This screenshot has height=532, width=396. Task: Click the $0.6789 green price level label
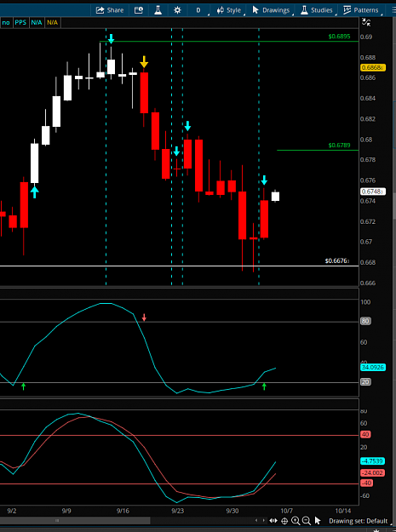(x=339, y=146)
